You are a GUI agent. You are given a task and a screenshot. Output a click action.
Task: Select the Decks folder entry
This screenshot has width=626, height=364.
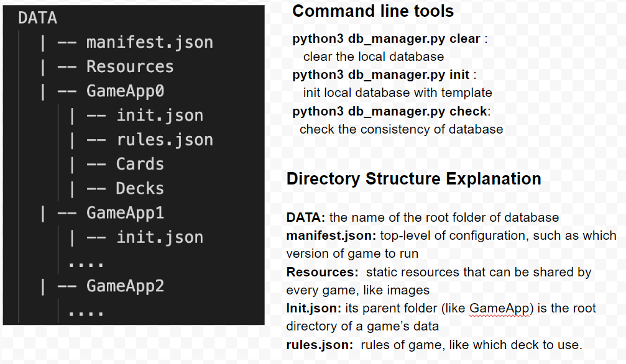140,188
